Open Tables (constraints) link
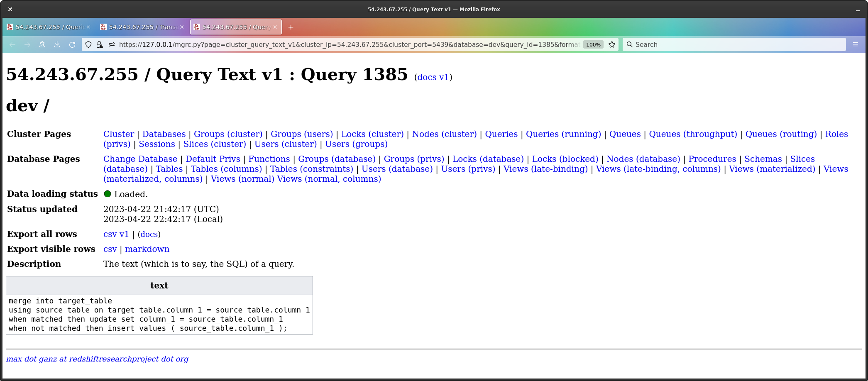868x381 pixels. [312, 169]
